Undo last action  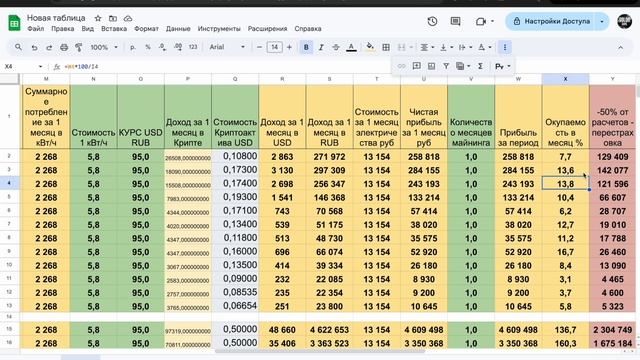[x=34, y=47]
